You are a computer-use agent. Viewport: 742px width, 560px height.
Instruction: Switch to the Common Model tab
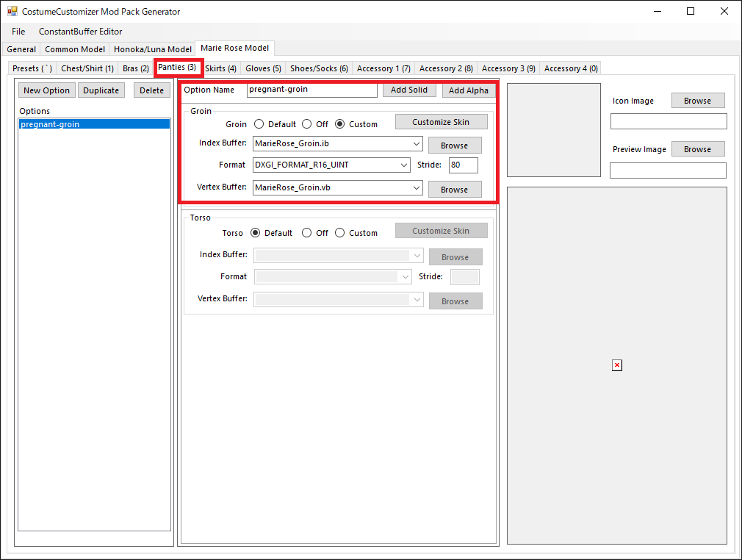click(x=75, y=49)
